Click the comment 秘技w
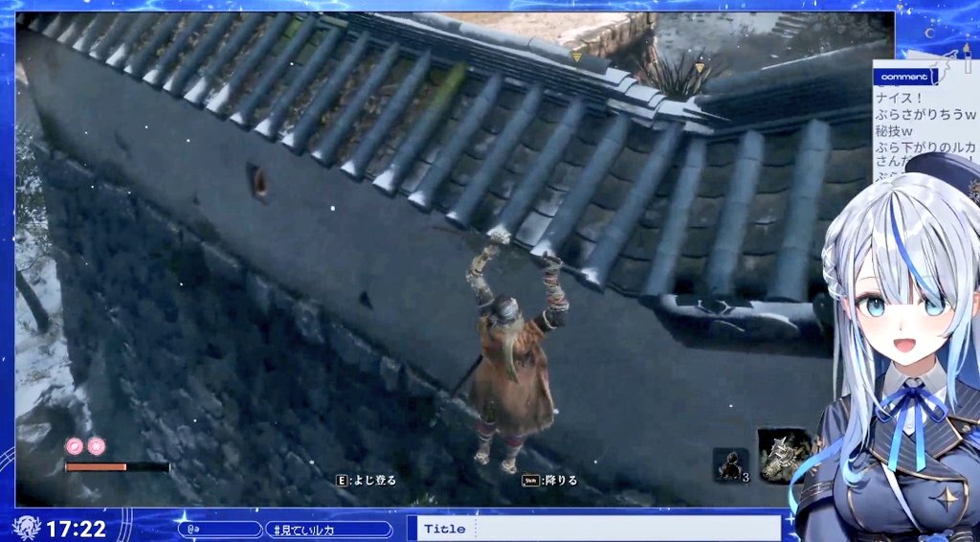This screenshot has height=542, width=980. point(893,132)
